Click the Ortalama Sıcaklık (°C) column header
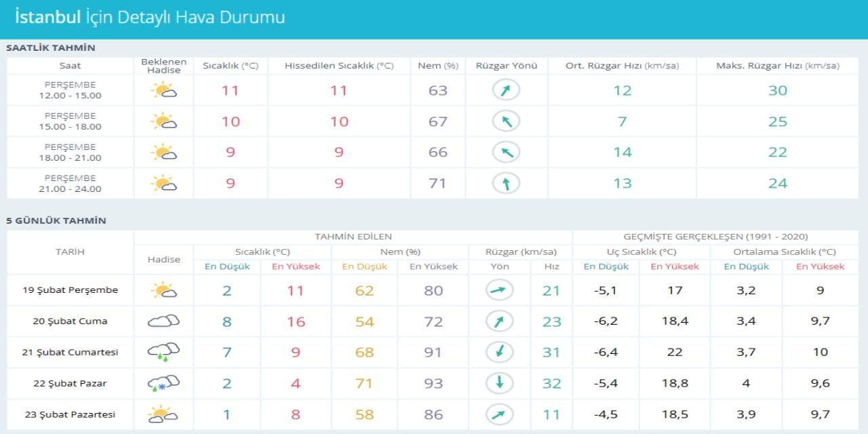 784,252
